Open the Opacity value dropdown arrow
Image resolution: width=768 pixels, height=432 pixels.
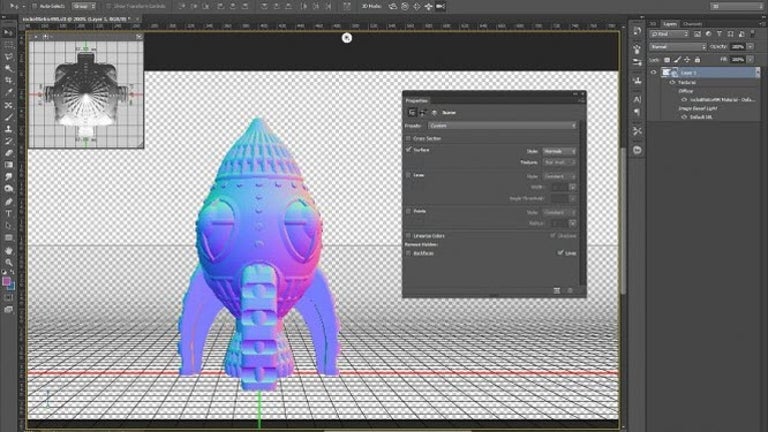pos(750,47)
